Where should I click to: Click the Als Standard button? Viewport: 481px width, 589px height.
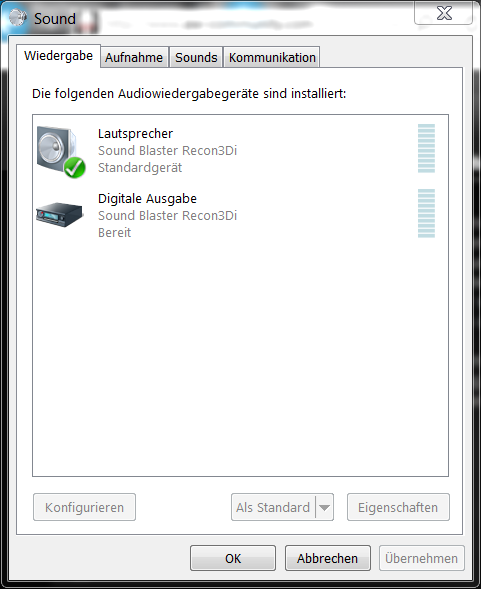coord(273,507)
